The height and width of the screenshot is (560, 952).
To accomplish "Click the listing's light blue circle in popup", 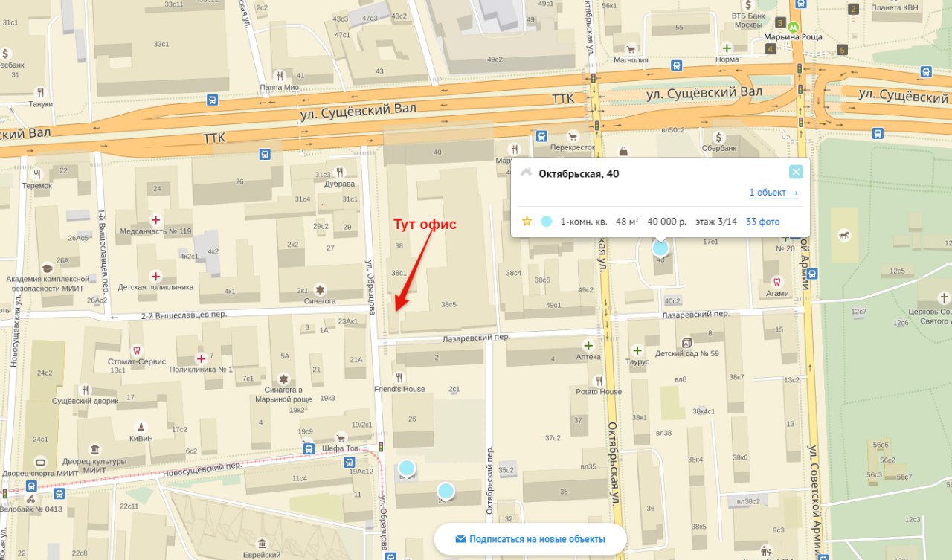I will tap(547, 221).
